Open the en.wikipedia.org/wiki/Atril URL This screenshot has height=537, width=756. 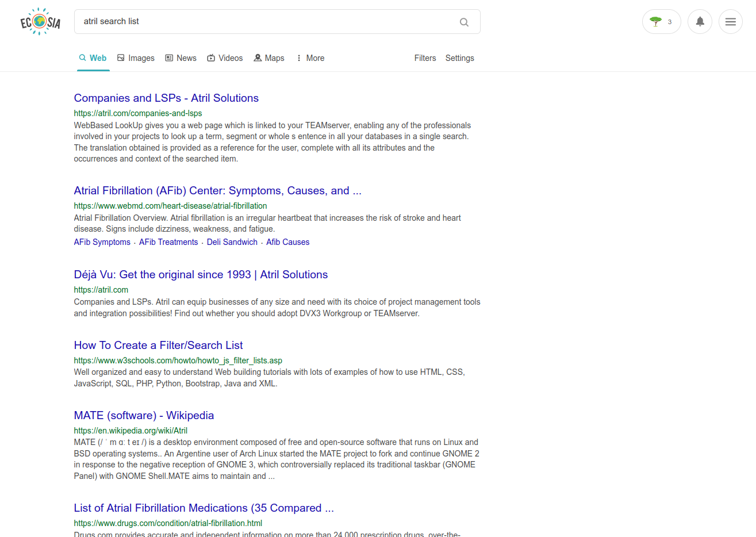131,431
